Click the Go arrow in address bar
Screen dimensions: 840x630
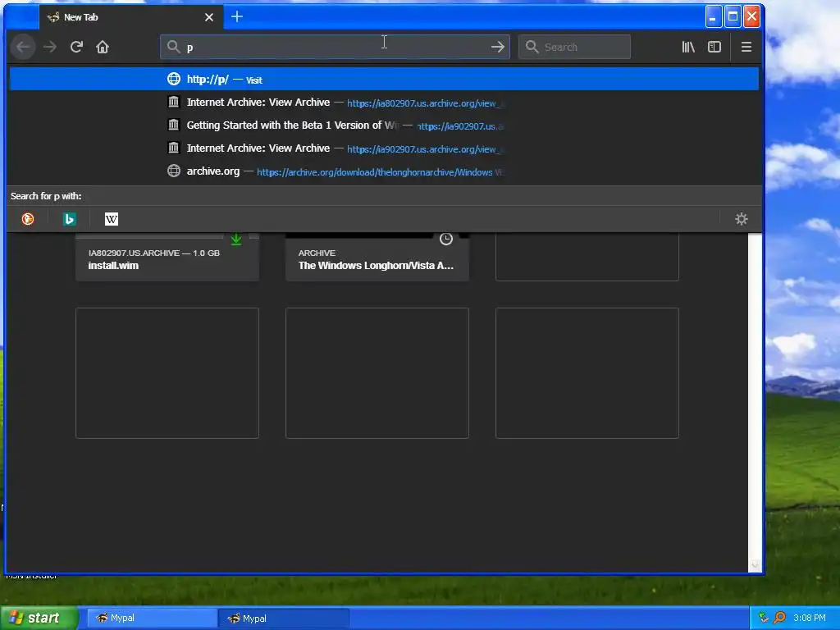pyautogui.click(x=498, y=47)
